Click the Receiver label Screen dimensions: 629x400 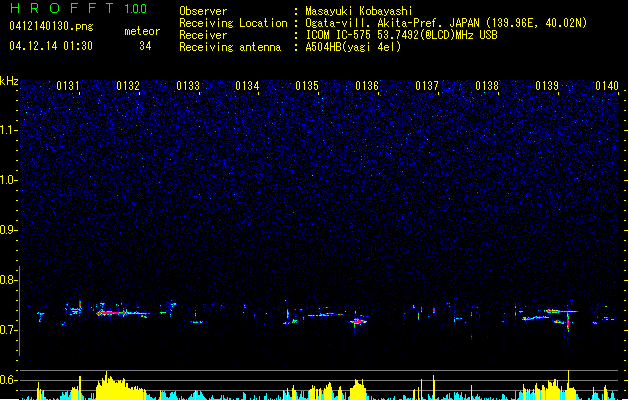pos(203,35)
